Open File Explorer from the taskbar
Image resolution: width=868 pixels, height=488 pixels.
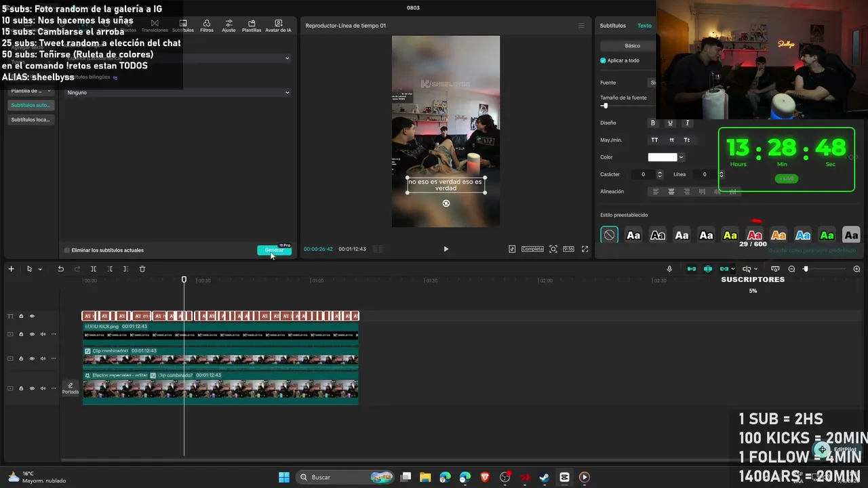425,477
